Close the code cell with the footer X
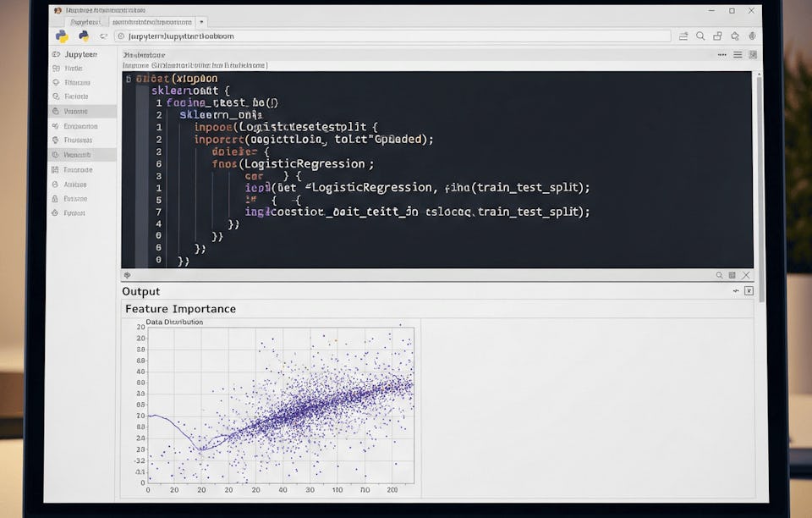This screenshot has height=518, width=812. tap(746, 275)
